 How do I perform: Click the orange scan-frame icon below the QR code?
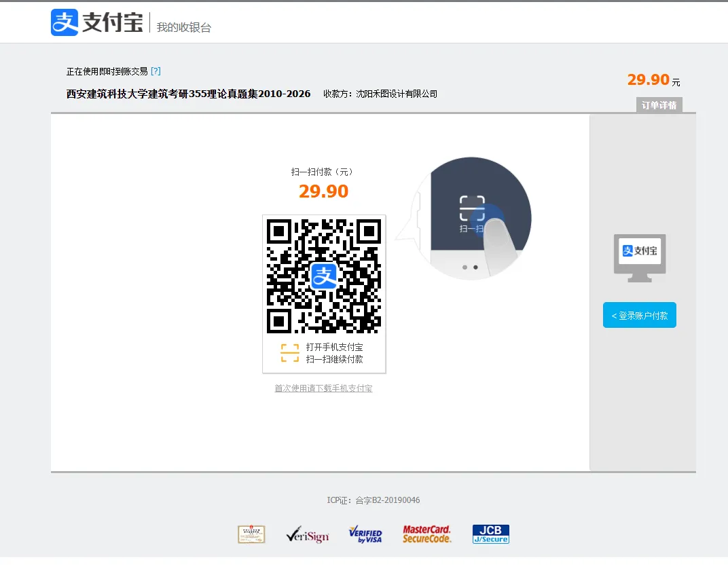coord(290,353)
